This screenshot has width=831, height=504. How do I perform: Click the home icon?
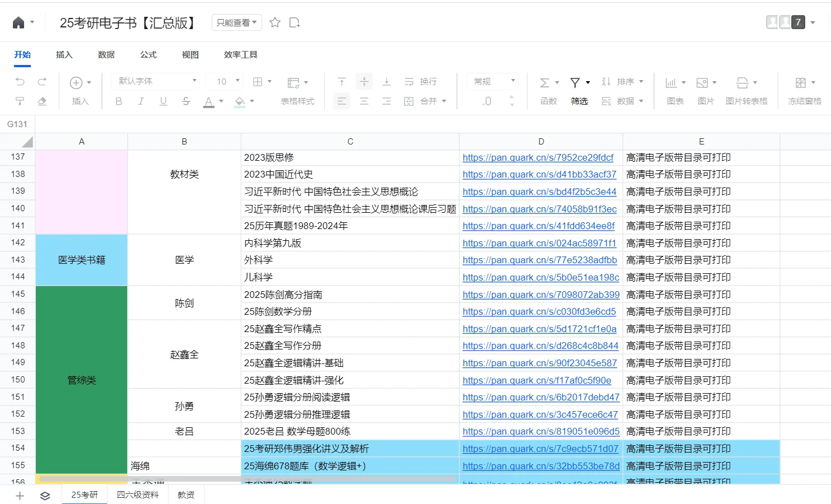(x=18, y=22)
